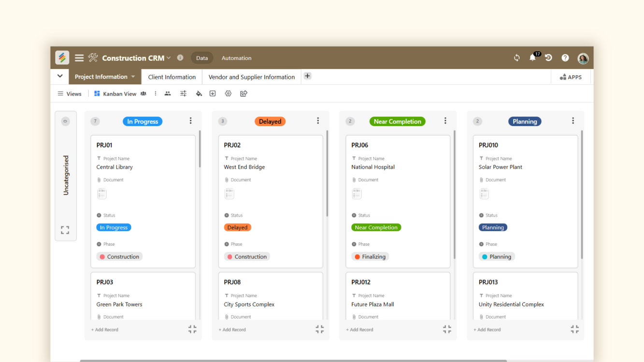Open the Delayed column options menu
This screenshot has width=644, height=362.
coord(318,121)
